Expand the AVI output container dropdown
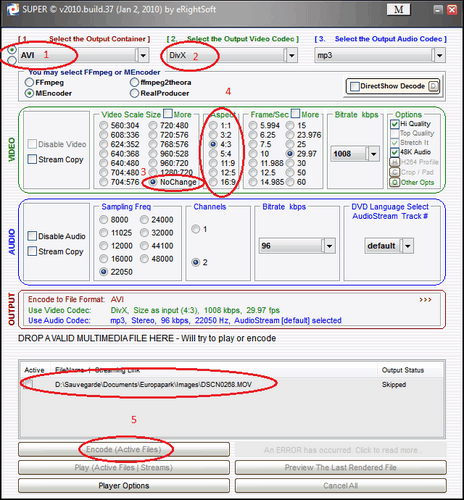 [x=143, y=55]
